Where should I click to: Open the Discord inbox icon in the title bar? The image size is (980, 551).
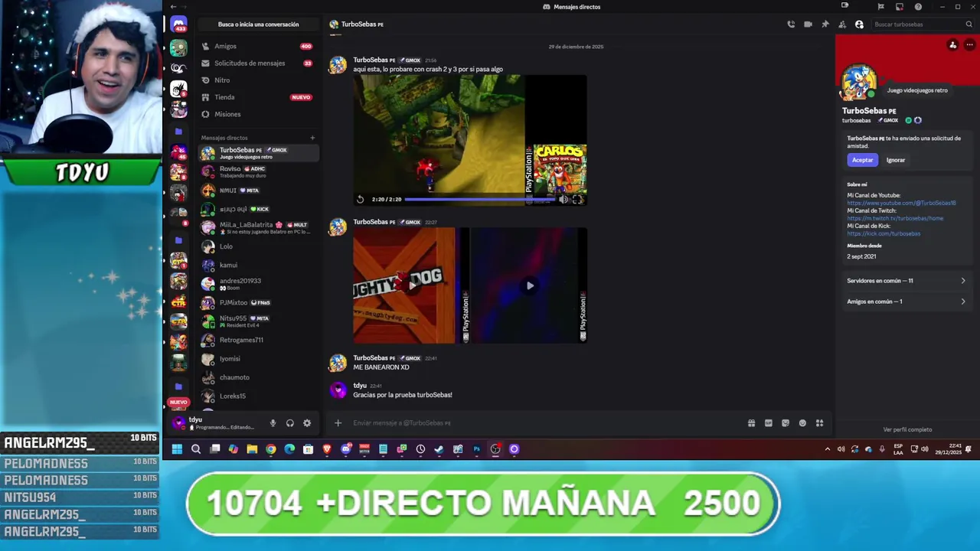900,7
